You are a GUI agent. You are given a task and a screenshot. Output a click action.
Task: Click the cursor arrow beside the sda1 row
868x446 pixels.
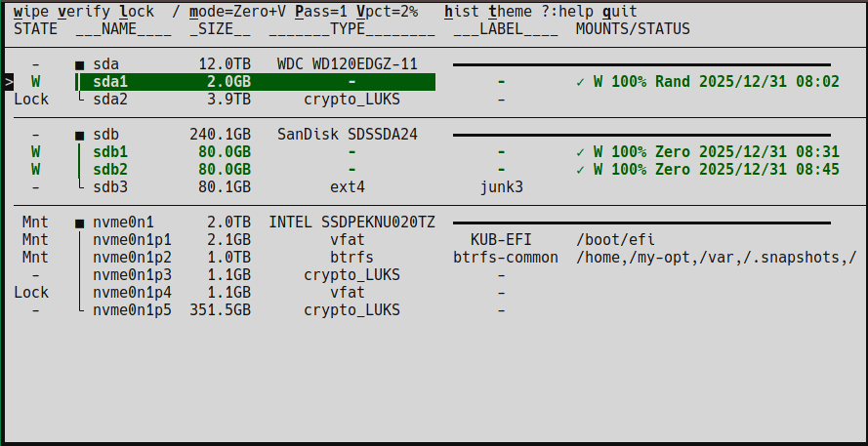click(x=8, y=82)
